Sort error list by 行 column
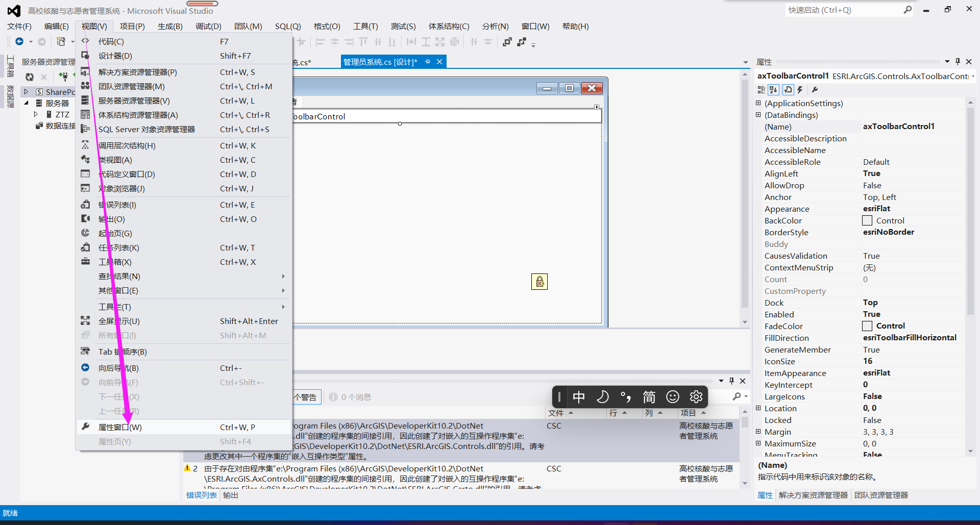The image size is (980, 525). tap(623, 413)
